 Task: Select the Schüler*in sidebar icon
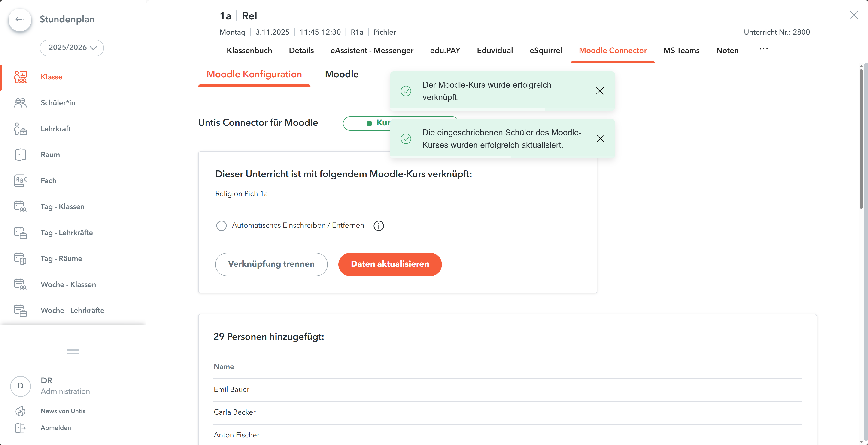pos(20,103)
